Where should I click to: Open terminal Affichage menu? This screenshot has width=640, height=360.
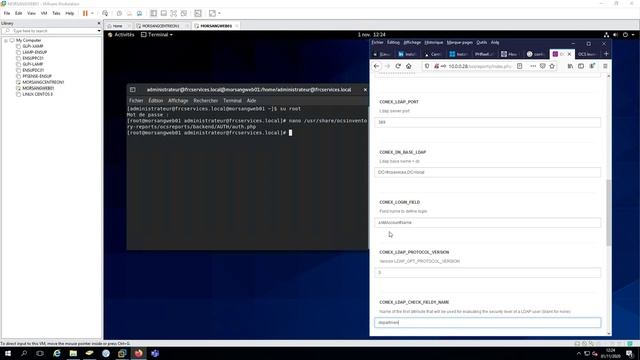click(x=178, y=100)
